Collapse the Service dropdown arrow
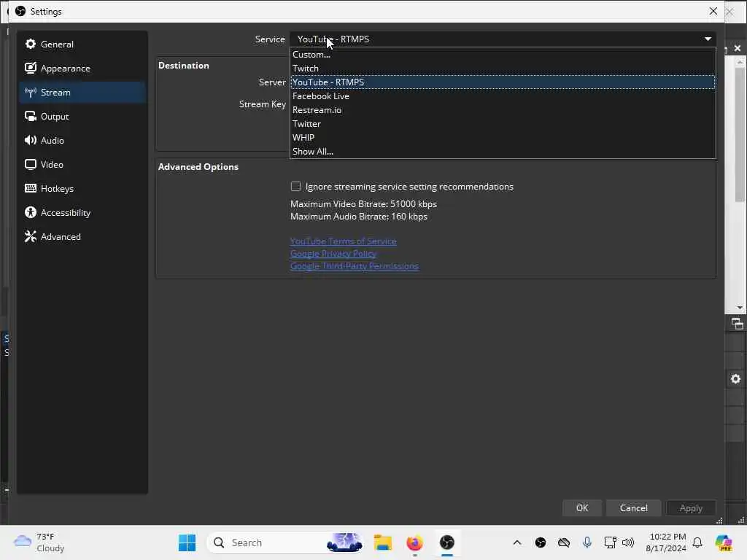Screen dimensions: 747x560 [x=708, y=39]
